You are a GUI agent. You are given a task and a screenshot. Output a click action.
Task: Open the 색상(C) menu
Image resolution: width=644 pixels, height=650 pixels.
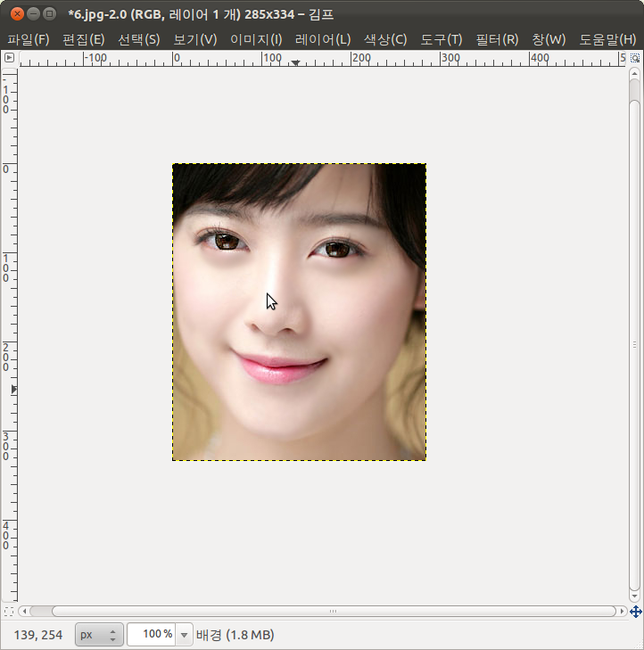pyautogui.click(x=385, y=40)
